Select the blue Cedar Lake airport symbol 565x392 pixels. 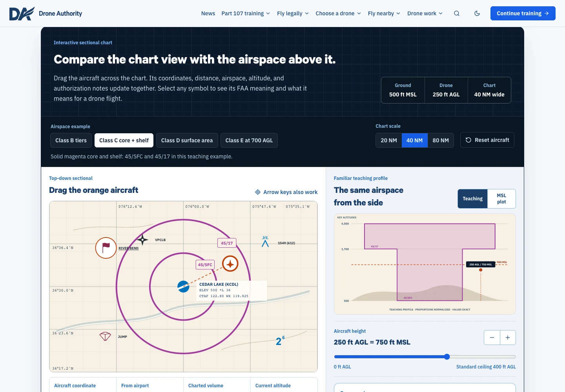183,287
